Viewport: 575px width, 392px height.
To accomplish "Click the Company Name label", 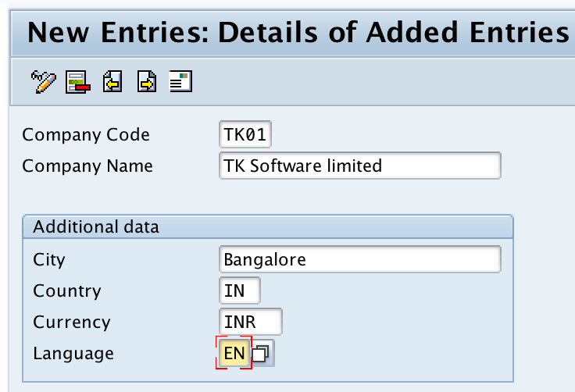I will click(x=87, y=166).
